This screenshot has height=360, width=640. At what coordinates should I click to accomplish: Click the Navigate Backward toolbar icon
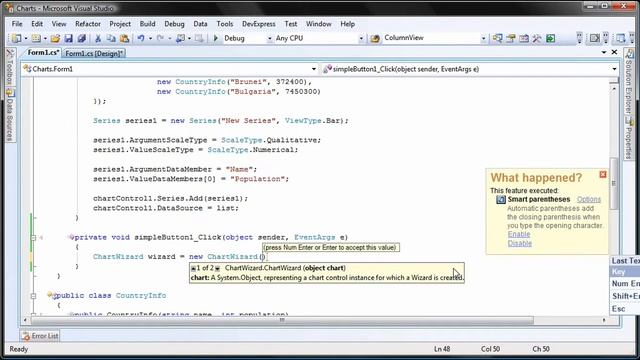click(180, 38)
